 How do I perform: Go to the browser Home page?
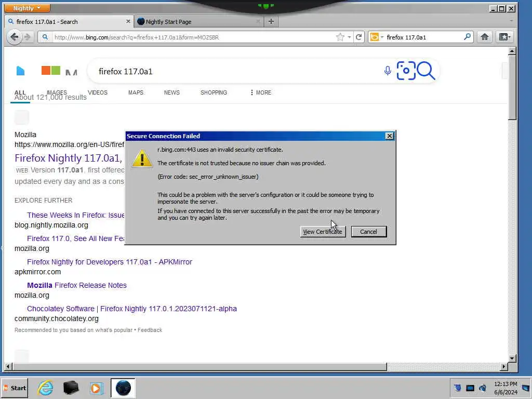tap(485, 37)
